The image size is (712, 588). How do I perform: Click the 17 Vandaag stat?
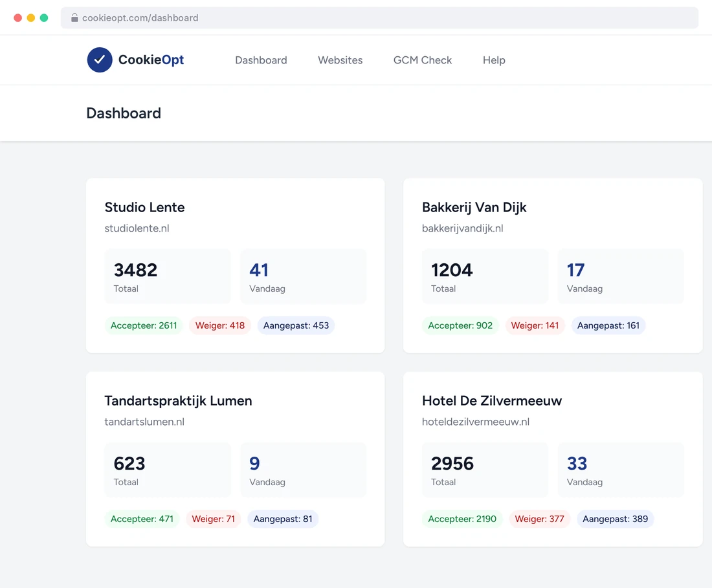click(620, 276)
